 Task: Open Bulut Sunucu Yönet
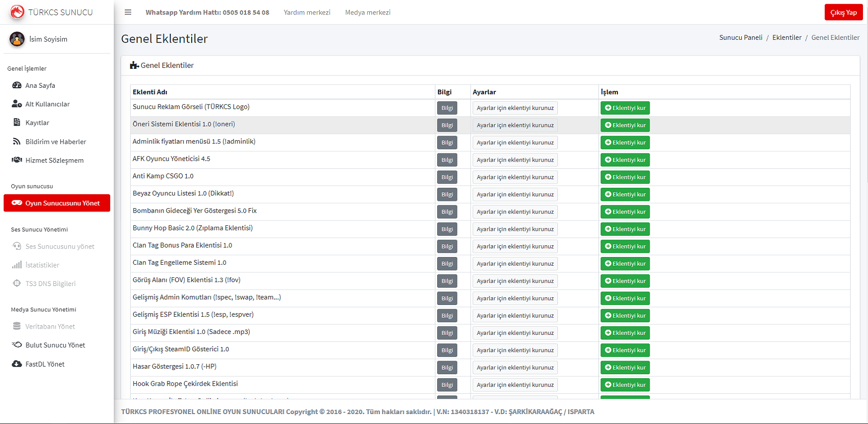click(55, 345)
